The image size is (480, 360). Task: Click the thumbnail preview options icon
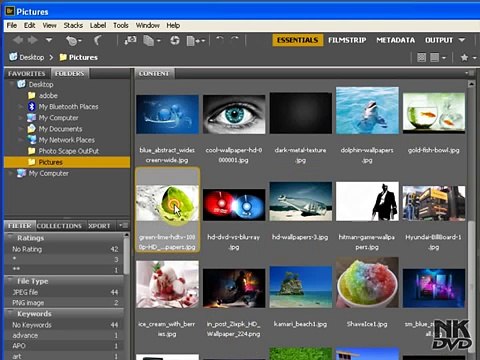tap(434, 58)
